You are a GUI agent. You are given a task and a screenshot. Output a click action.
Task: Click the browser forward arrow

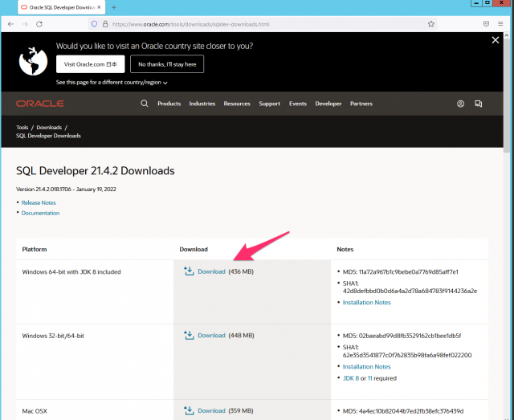tap(25, 24)
